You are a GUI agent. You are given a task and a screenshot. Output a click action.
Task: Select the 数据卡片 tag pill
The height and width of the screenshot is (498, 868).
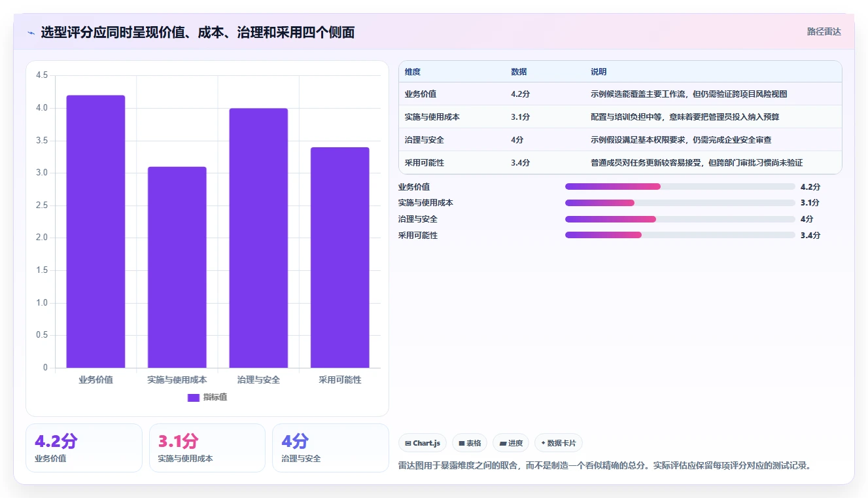point(559,443)
